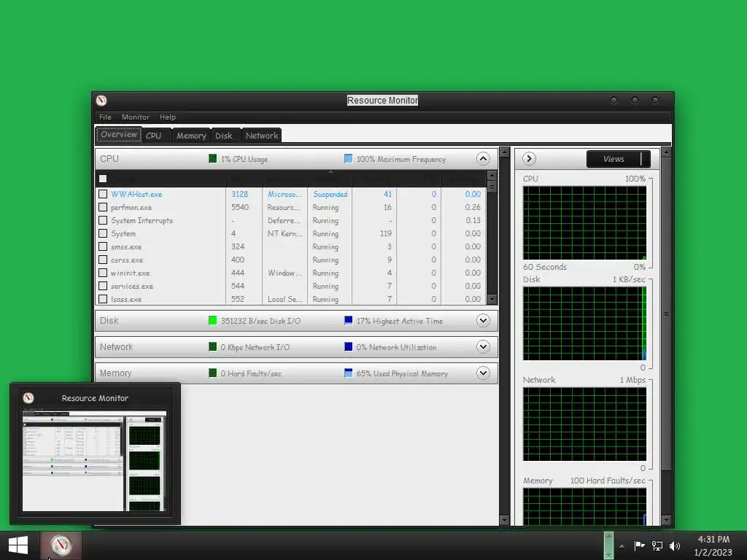Click the graphs pane scroll up arrow
Image resolution: width=747 pixels, height=560 pixels.
666,152
